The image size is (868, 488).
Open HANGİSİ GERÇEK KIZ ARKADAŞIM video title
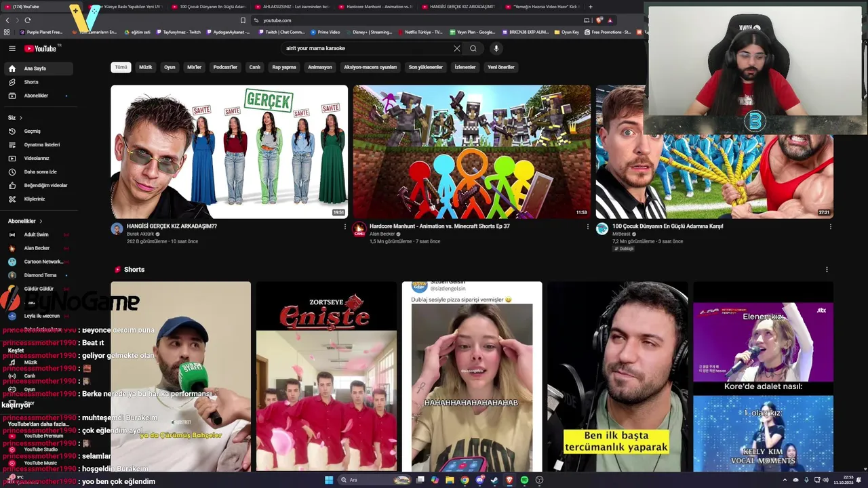tap(172, 226)
